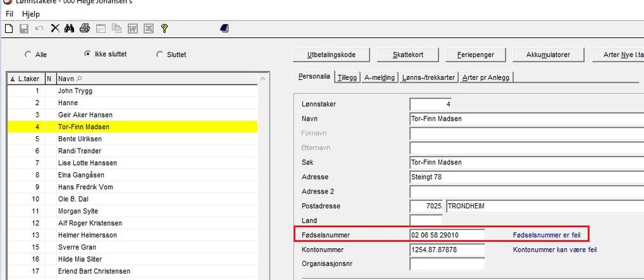This screenshot has width=644, height=280.
Task: Click the Land input field
Action: (426, 221)
